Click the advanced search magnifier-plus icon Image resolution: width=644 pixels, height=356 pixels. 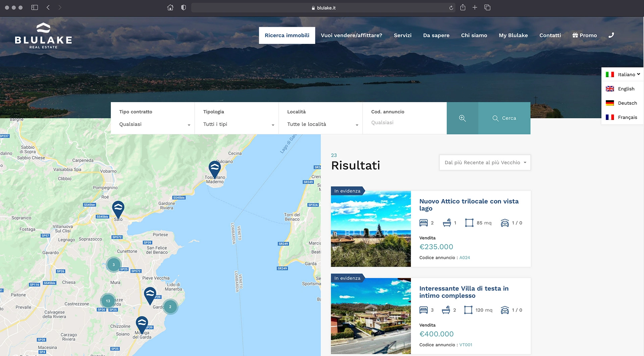(x=462, y=118)
